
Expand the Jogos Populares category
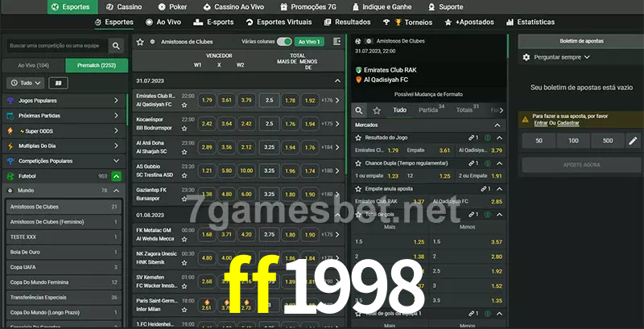click(x=116, y=101)
